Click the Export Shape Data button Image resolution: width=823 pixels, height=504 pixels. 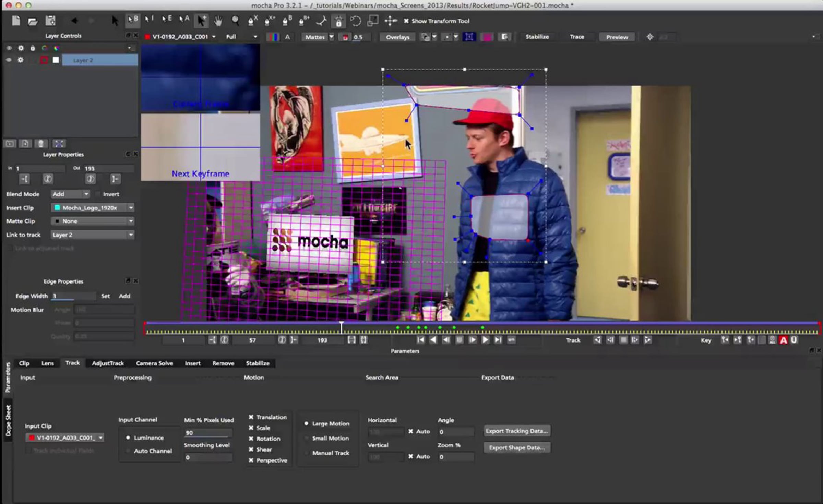pyautogui.click(x=517, y=447)
